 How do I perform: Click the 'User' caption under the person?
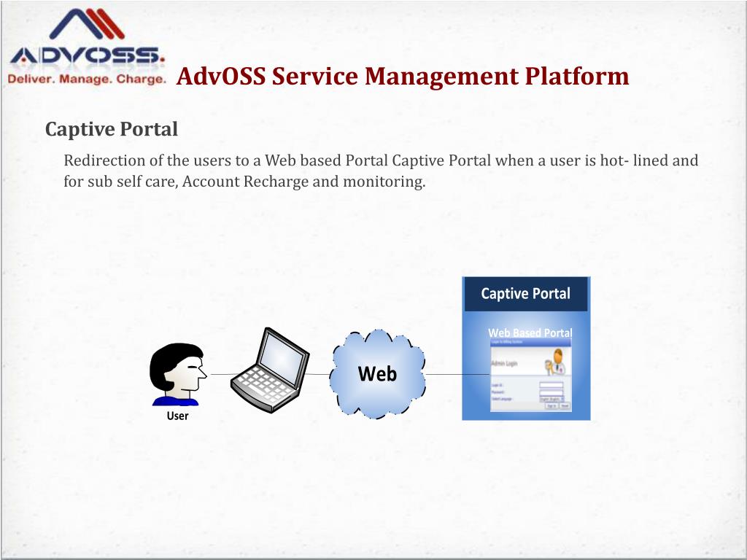[178, 416]
